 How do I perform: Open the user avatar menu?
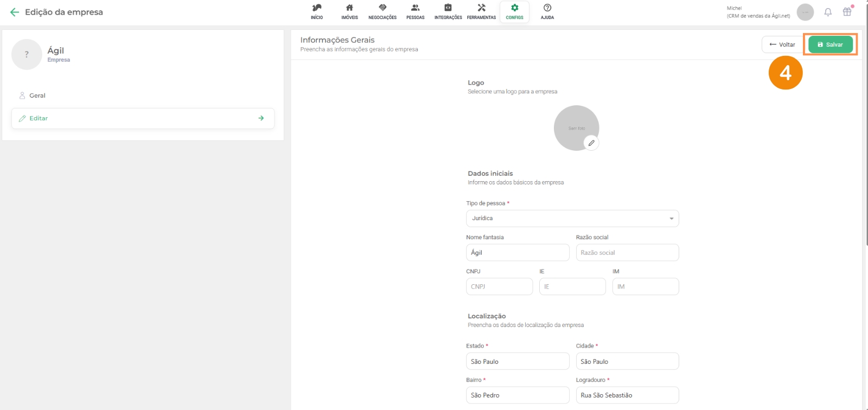click(x=805, y=12)
